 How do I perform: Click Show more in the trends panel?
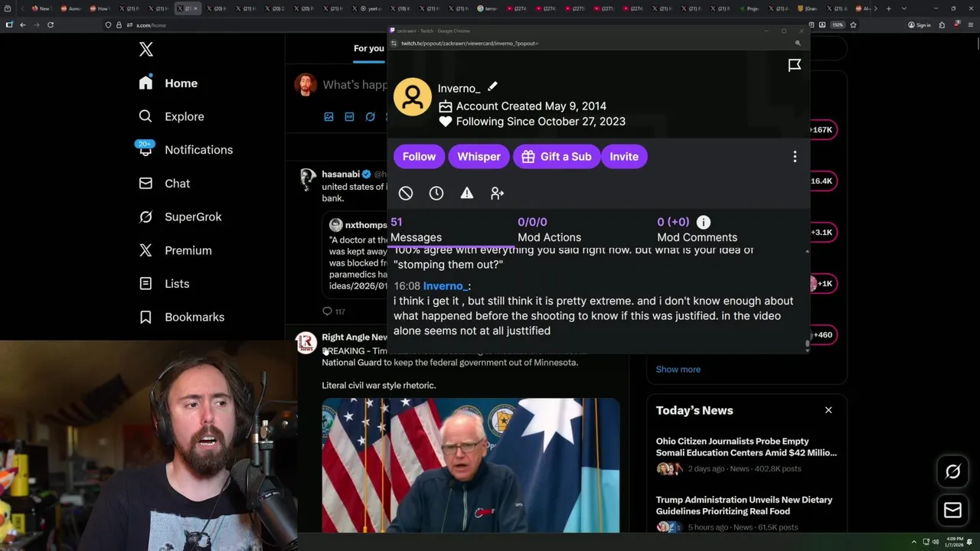point(678,369)
